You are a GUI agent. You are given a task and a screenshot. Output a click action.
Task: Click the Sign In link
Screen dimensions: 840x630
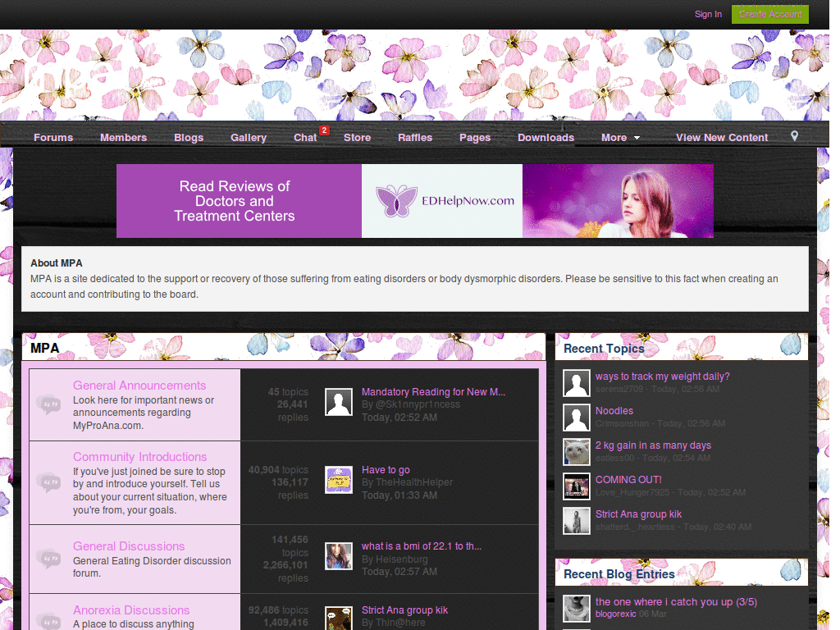tap(708, 14)
